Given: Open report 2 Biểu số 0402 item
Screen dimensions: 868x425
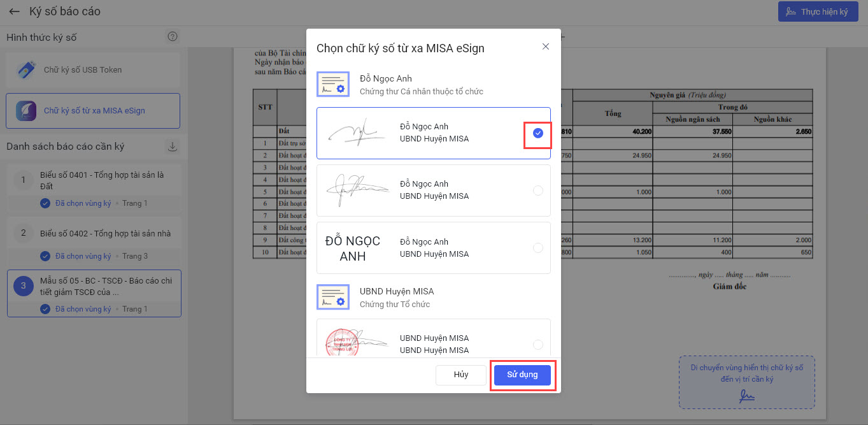Looking at the screenshot, I should pos(94,241).
